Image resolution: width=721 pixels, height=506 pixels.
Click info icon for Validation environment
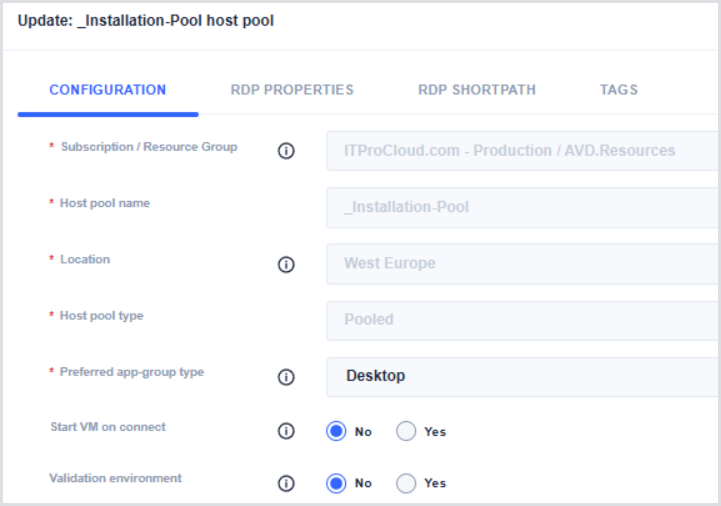pos(286,483)
